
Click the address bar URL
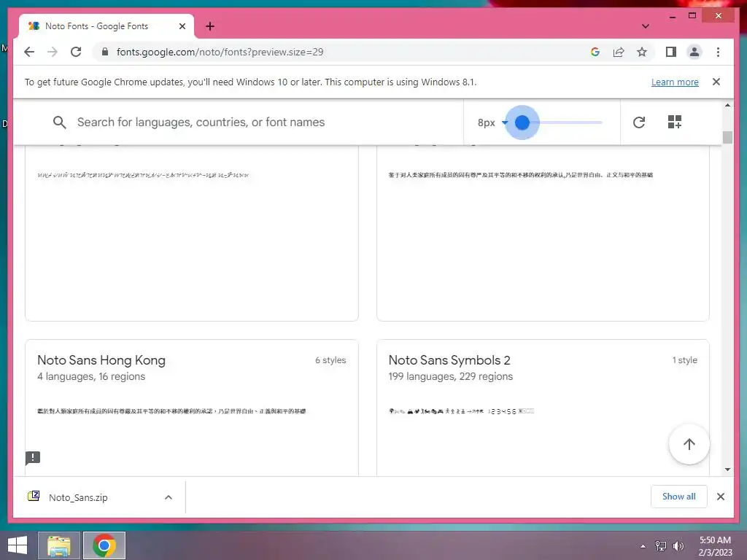[220, 52]
